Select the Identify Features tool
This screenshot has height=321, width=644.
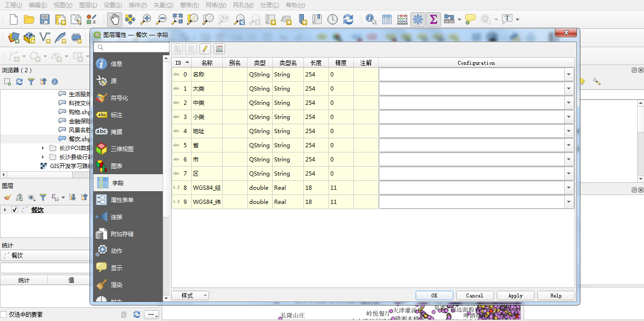pyautogui.click(x=371, y=19)
